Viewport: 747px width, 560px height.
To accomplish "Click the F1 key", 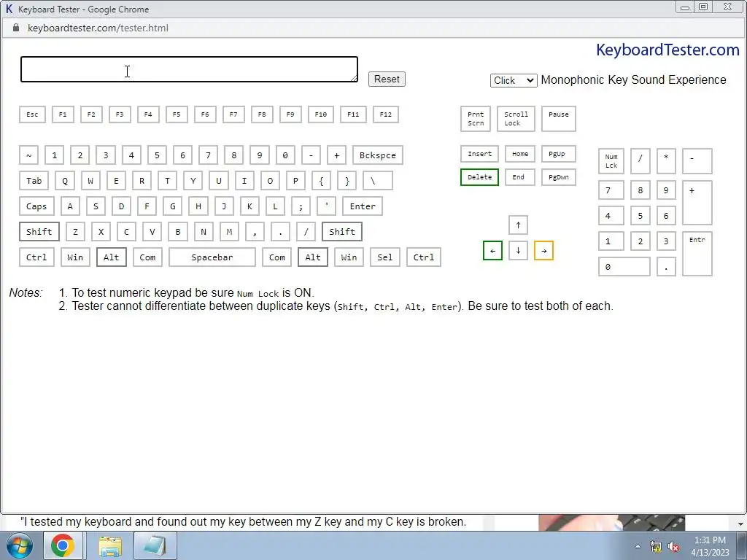I will tap(63, 114).
